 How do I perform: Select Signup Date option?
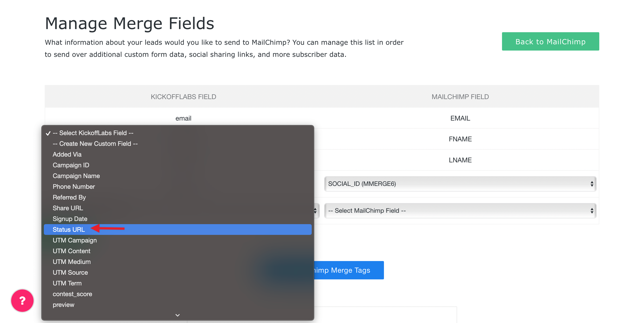click(178, 219)
